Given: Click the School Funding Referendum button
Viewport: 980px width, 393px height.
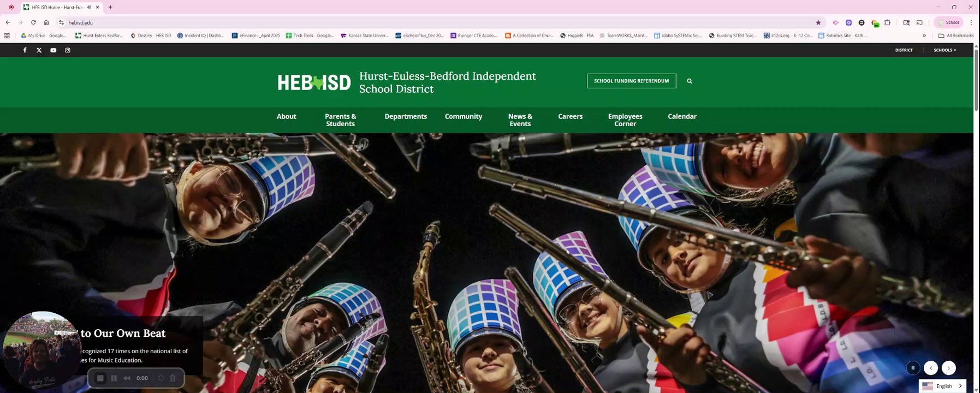Looking at the screenshot, I should tap(631, 81).
